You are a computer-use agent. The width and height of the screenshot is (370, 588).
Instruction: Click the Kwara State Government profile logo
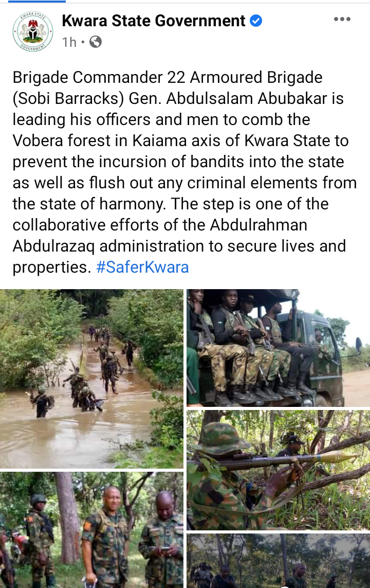tap(33, 31)
